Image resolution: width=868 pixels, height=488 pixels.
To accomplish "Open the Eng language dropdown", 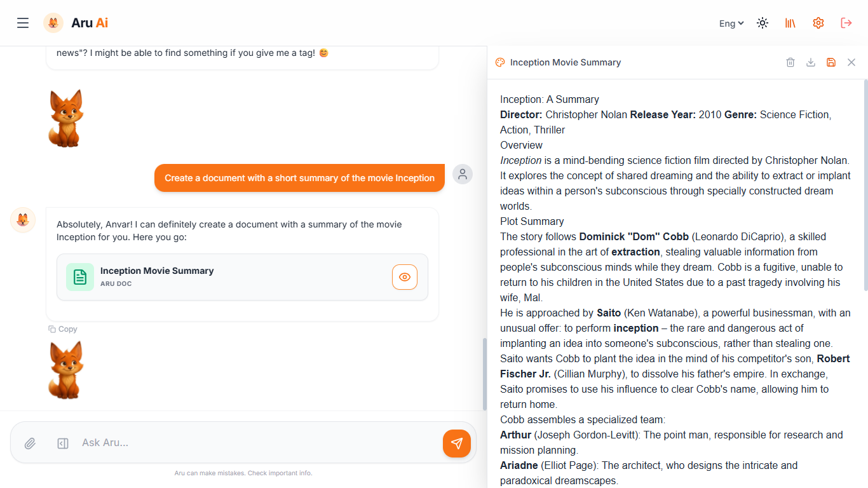I will click(731, 23).
